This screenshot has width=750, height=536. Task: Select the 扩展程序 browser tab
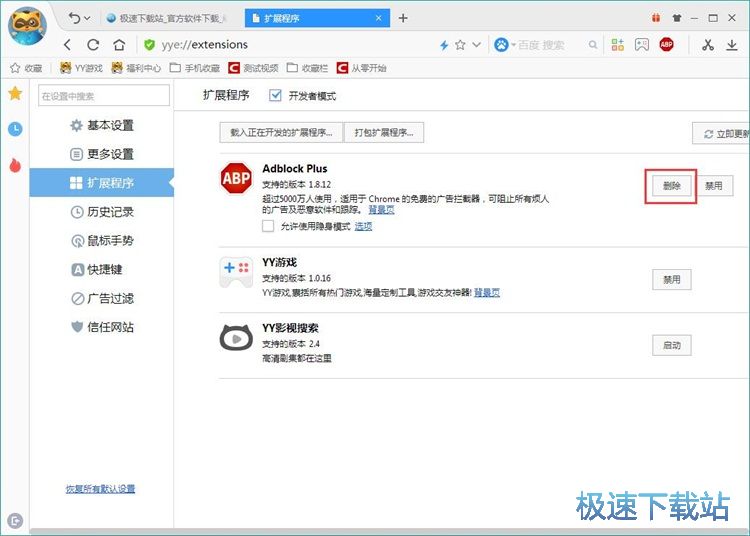[x=317, y=18]
